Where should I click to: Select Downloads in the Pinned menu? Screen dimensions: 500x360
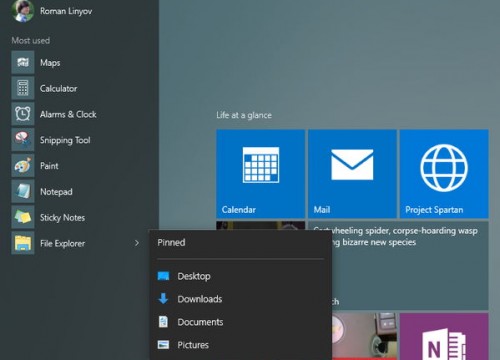coord(240,299)
